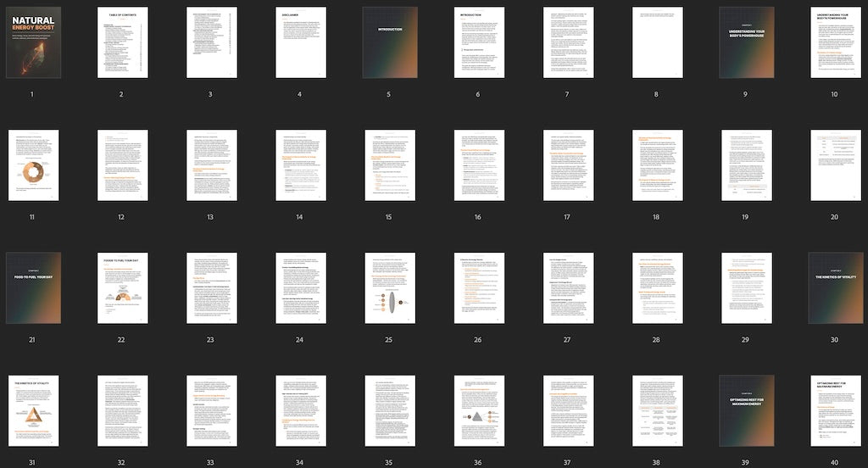The width and height of the screenshot is (868, 468).
Task: Select page 25 thumbnail with the vertical infographic
Action: (389, 287)
